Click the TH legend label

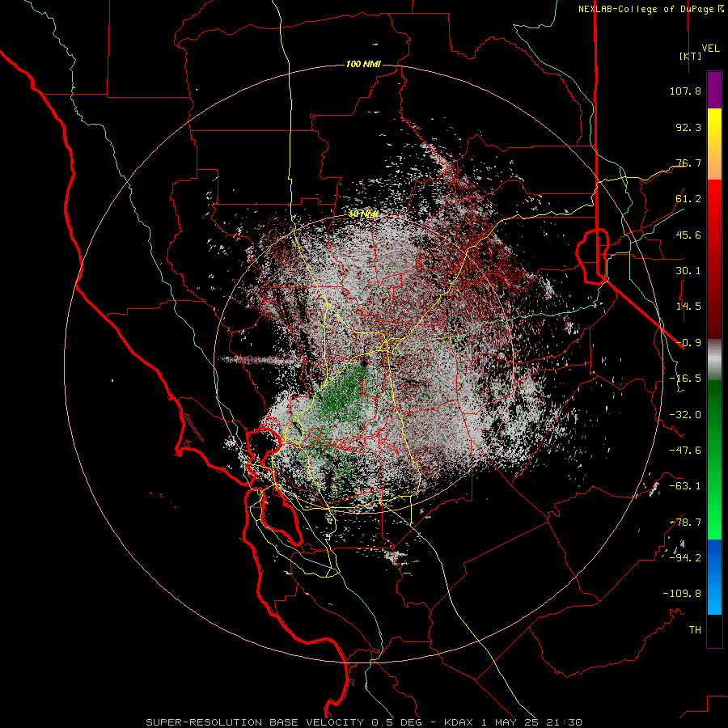695,629
